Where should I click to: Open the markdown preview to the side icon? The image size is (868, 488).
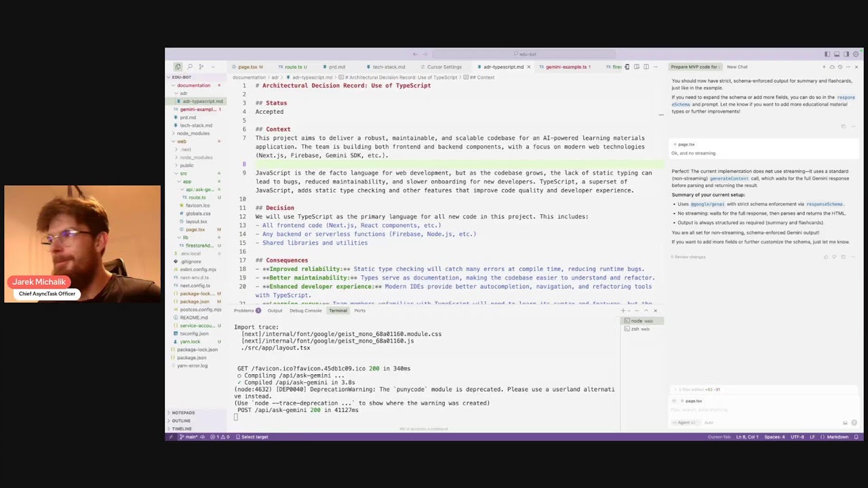pyautogui.click(x=636, y=66)
